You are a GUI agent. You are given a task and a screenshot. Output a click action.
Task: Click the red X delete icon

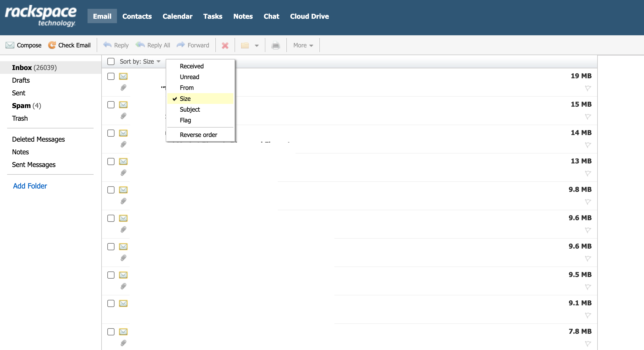click(x=225, y=45)
